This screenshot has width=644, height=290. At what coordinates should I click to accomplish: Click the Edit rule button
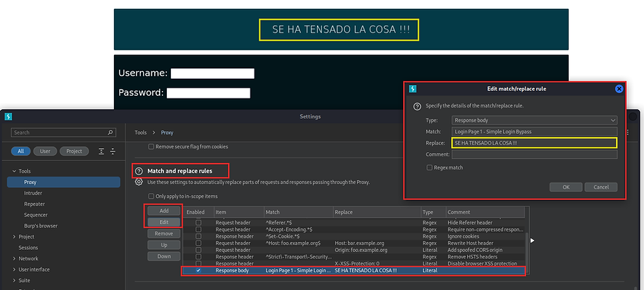[x=164, y=222]
